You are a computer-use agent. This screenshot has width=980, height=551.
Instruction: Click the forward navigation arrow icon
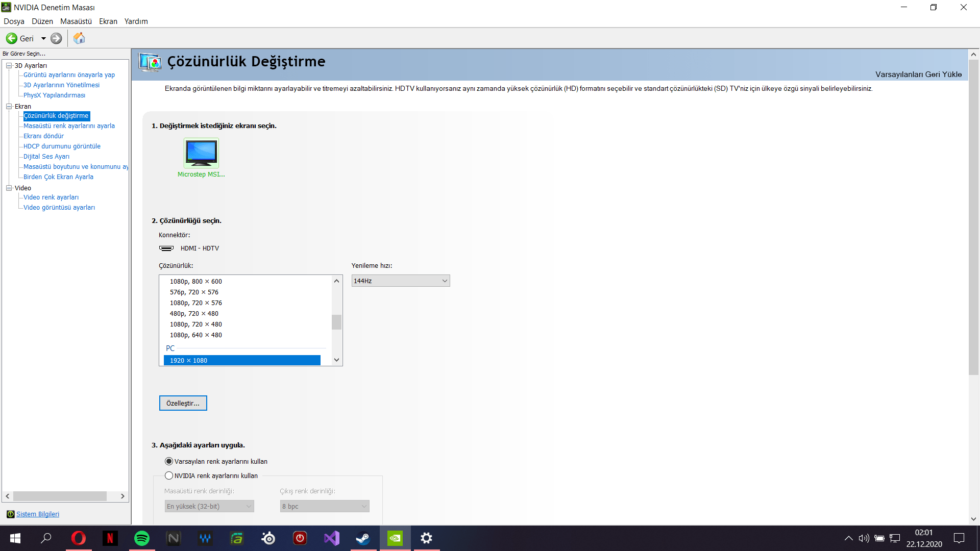click(56, 38)
